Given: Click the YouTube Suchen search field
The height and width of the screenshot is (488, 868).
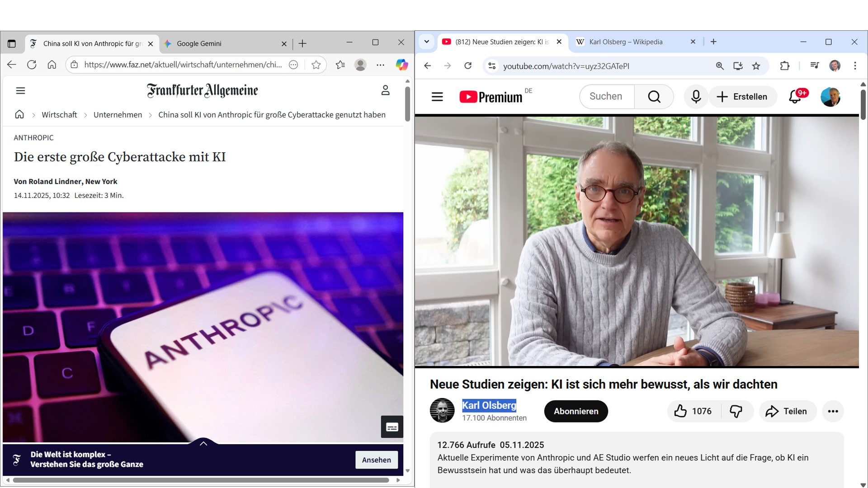Looking at the screenshot, I should tap(606, 97).
